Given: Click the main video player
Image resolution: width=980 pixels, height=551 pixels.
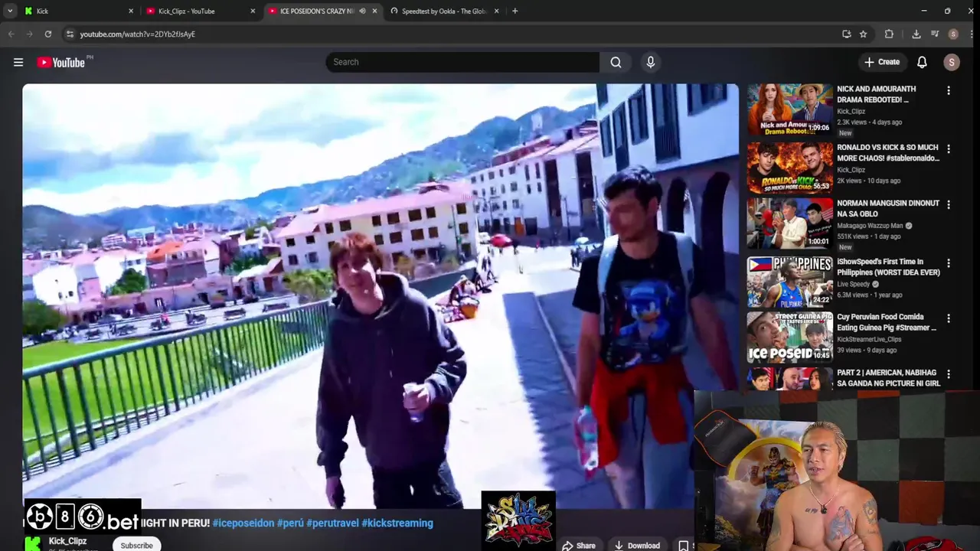Looking at the screenshot, I should point(381,296).
